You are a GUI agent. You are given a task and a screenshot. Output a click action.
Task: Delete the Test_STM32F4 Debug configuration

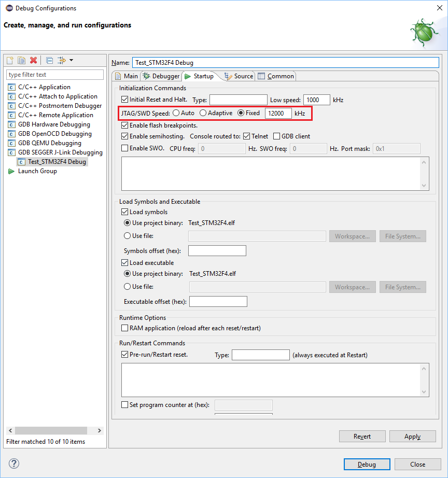pos(33,60)
